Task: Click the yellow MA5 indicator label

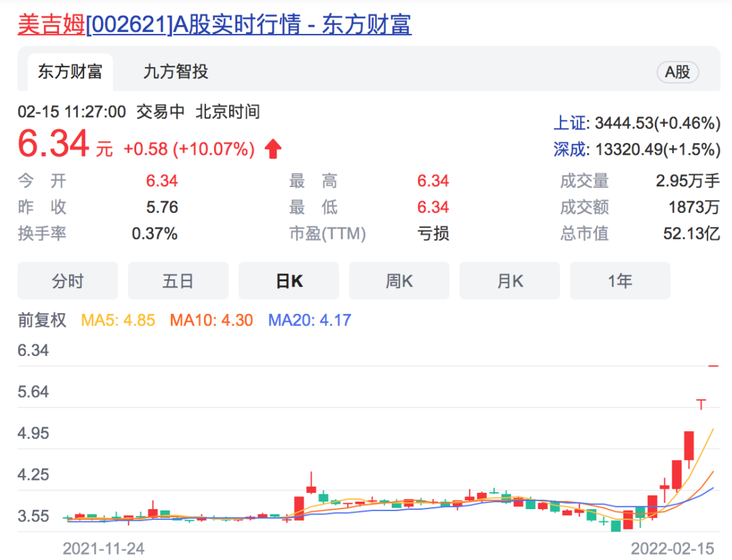Action: pos(118,320)
